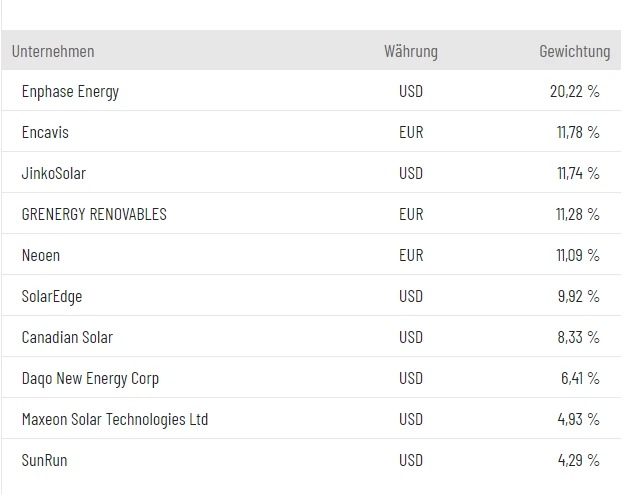Image resolution: width=637 pixels, height=494 pixels.
Task: Open the SolarEdge company entry
Action: pos(52,296)
